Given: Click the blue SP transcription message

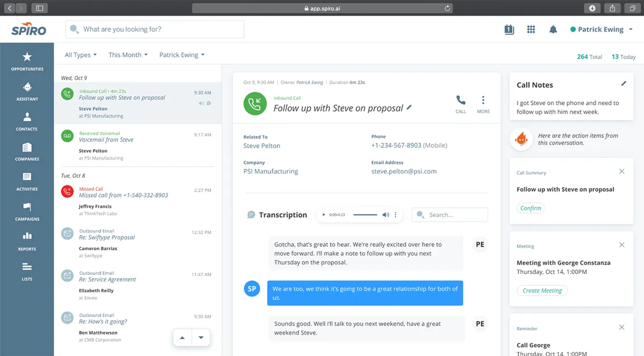Looking at the screenshot, I should (365, 293).
